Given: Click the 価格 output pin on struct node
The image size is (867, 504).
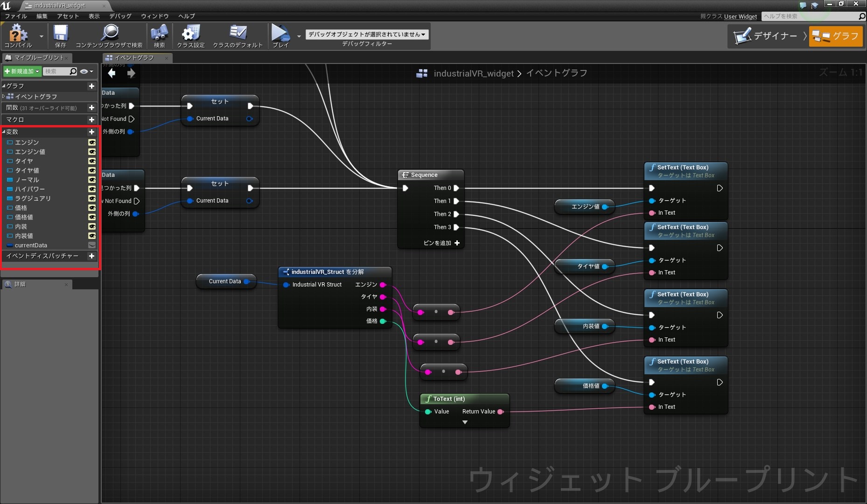Looking at the screenshot, I should (383, 321).
